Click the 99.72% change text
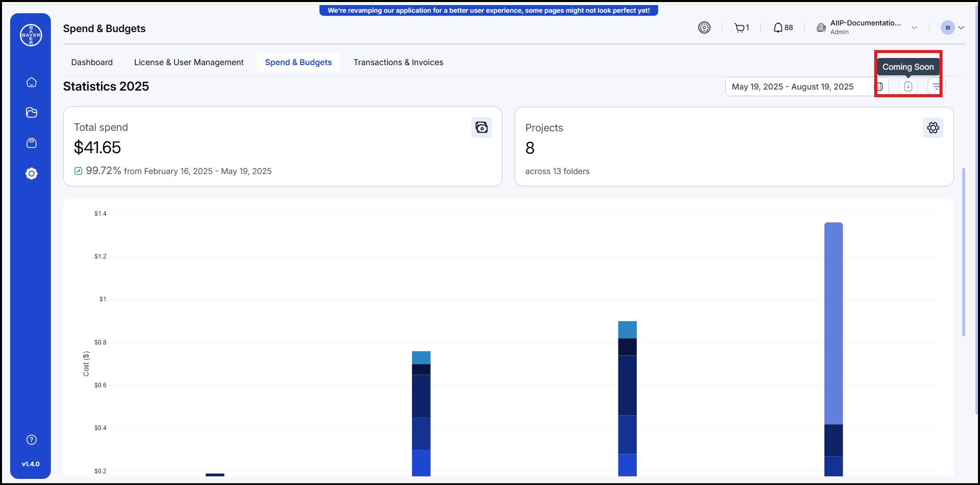Screen dimensions: 980x485 104,170
